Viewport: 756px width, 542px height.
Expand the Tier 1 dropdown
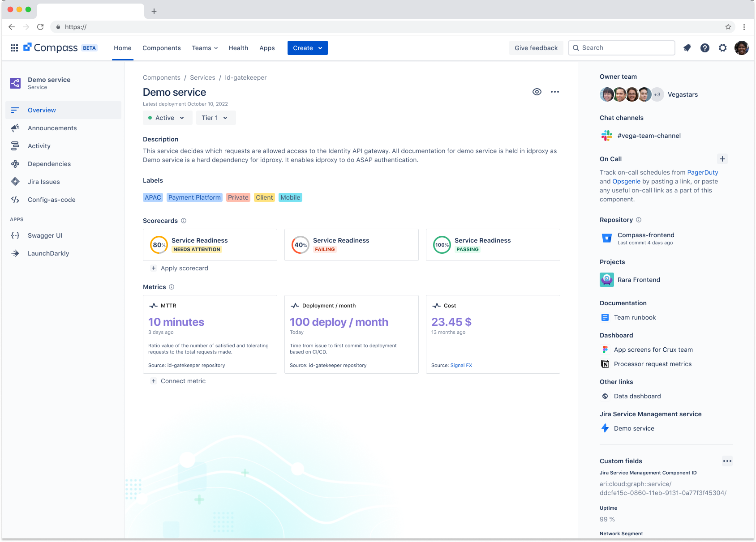tap(216, 118)
